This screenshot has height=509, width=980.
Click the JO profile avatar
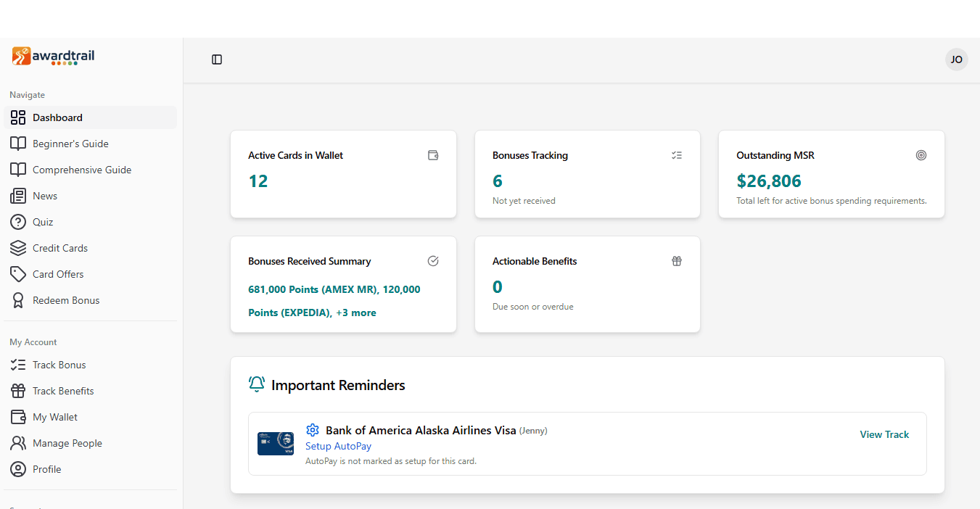tap(956, 59)
